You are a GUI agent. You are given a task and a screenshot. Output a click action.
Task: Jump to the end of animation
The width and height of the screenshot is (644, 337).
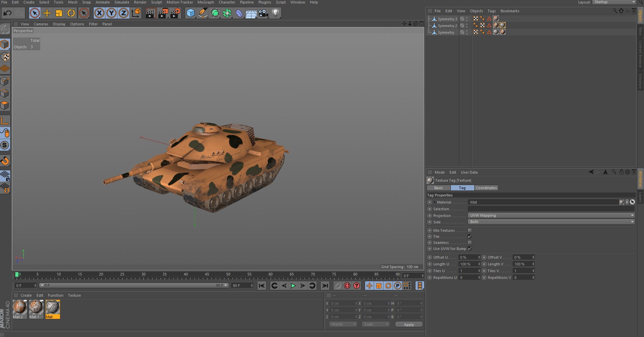coord(325,286)
